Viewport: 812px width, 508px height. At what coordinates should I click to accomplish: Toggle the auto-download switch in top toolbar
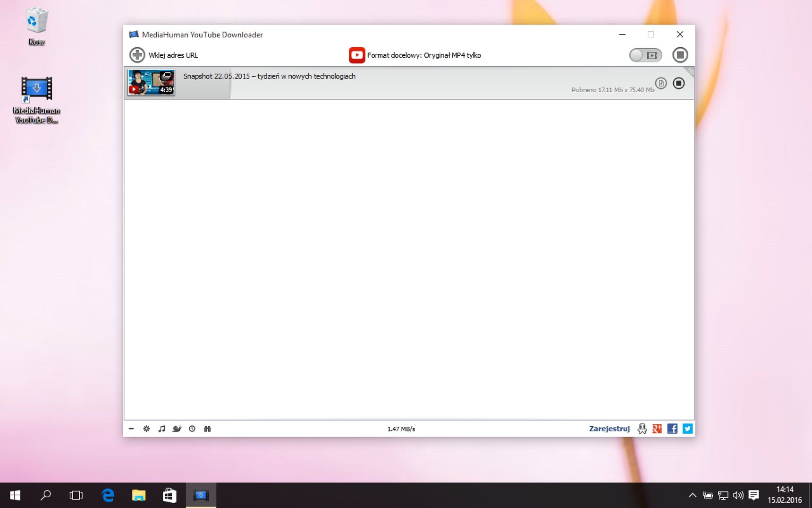(646, 55)
